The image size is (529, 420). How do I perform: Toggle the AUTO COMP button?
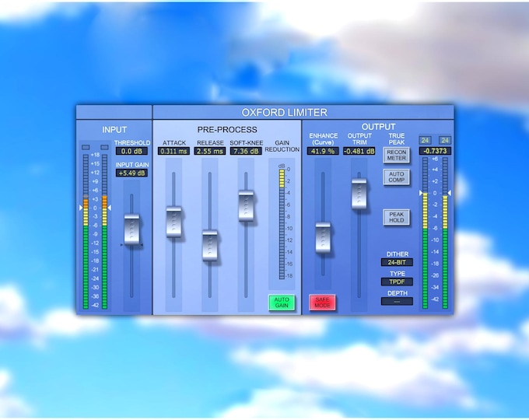[x=397, y=177]
